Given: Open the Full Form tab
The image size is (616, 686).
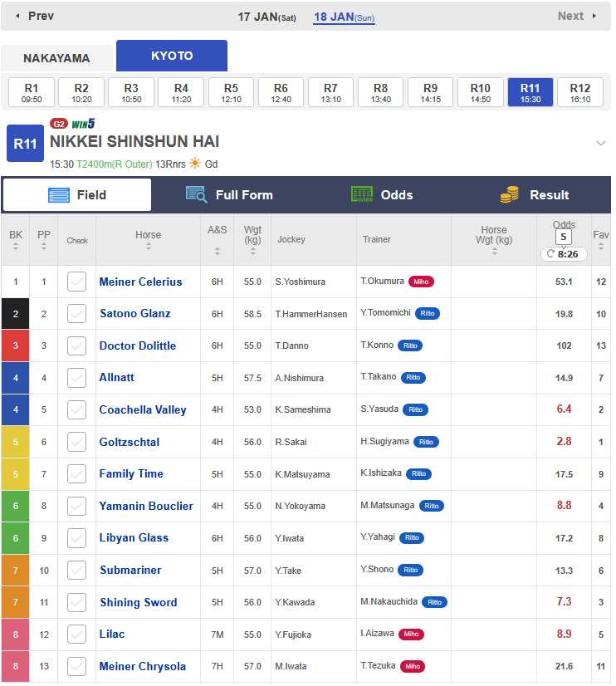Looking at the screenshot, I should (229, 194).
